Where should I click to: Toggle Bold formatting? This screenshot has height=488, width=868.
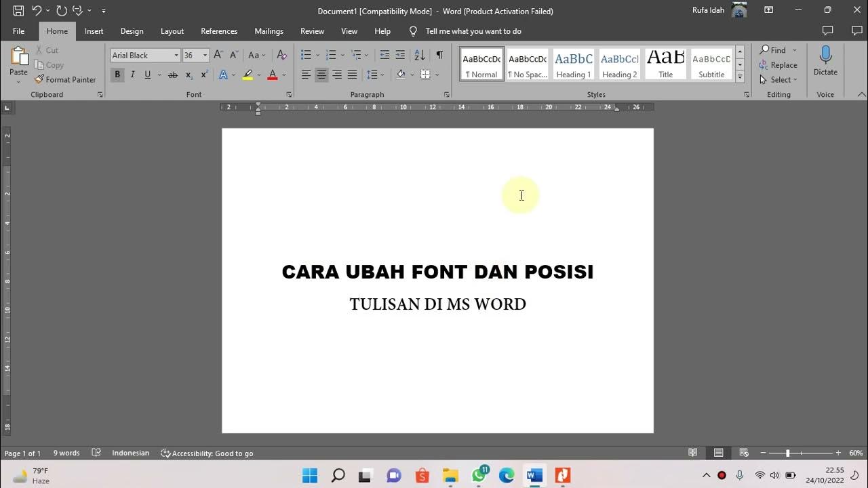click(117, 75)
